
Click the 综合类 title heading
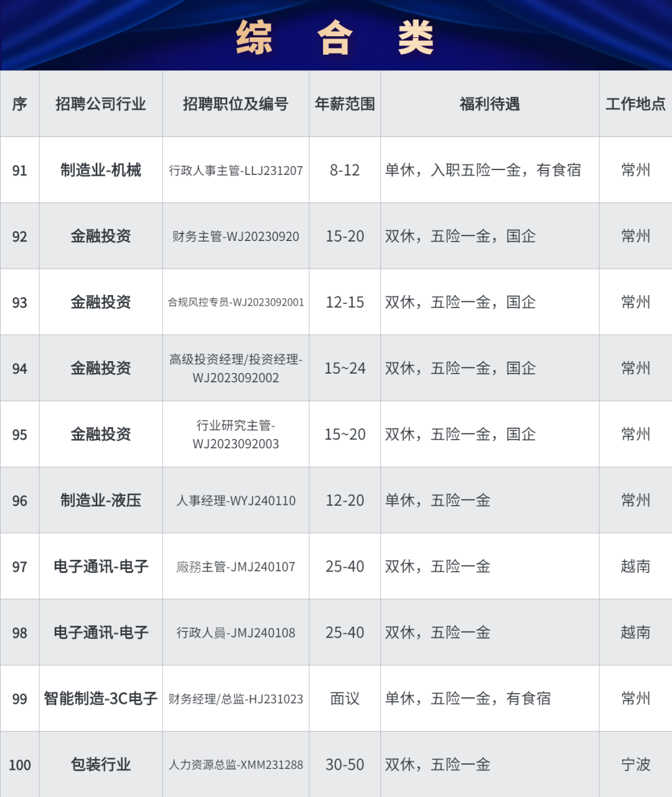coord(335,37)
